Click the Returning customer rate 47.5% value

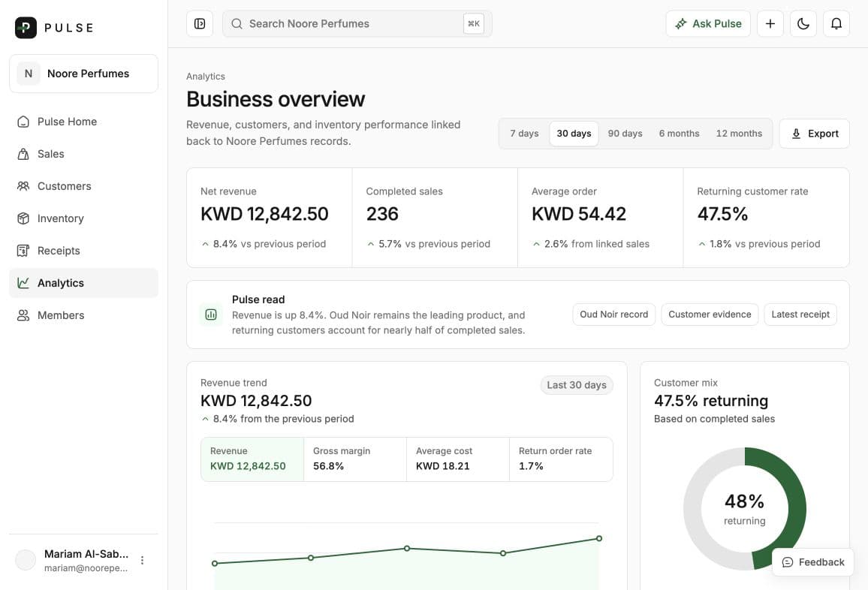tap(722, 214)
